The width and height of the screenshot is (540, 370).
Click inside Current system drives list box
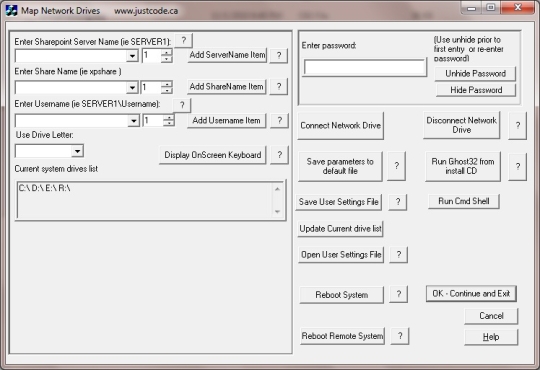click(x=144, y=200)
